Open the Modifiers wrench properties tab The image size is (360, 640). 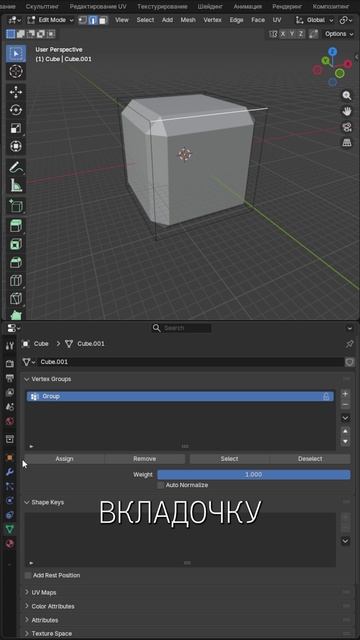pyautogui.click(x=9, y=472)
